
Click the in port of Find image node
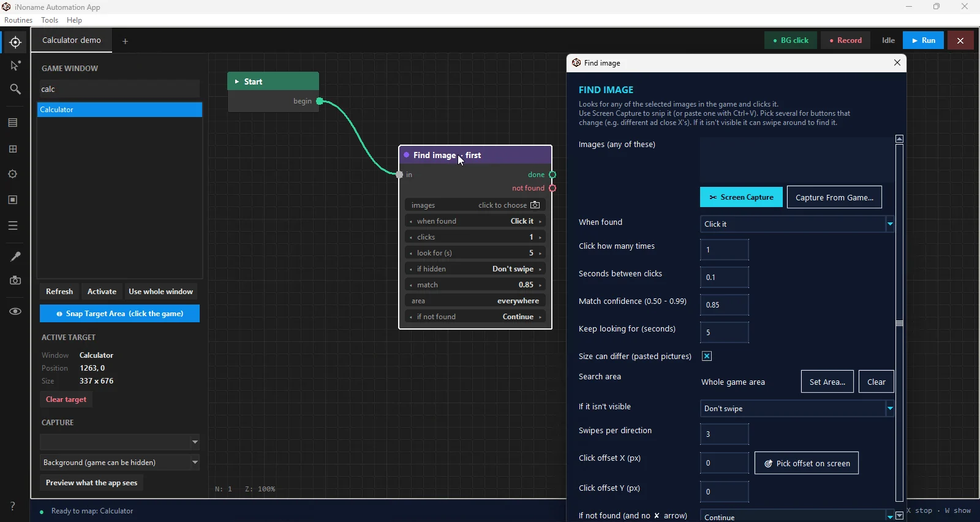click(399, 175)
